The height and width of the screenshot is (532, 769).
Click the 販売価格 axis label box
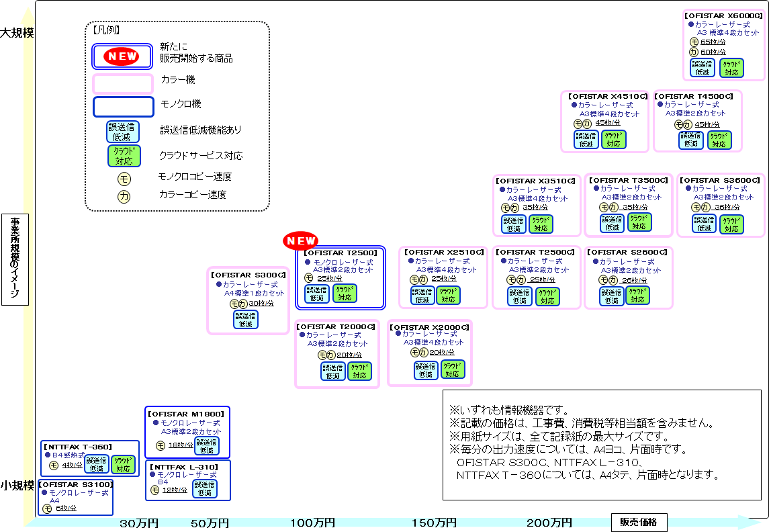(638, 522)
